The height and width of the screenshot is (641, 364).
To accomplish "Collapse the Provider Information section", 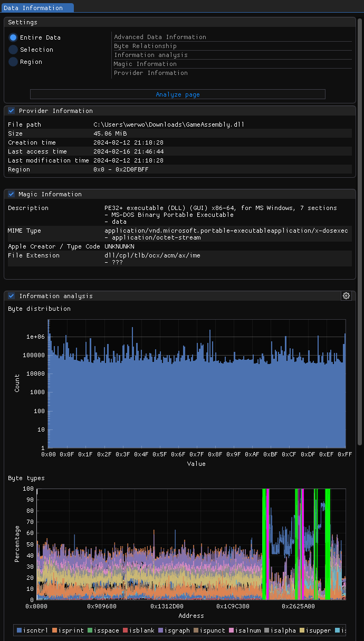I will [11, 111].
